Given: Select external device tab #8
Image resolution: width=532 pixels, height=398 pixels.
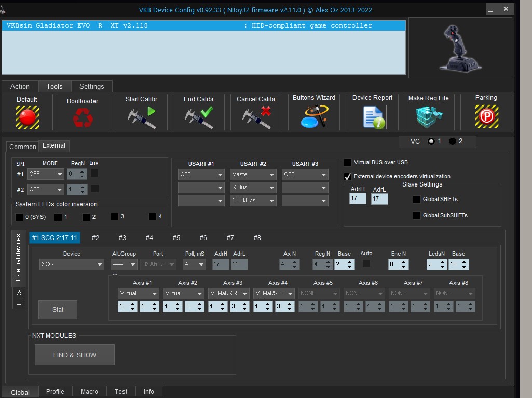Looking at the screenshot, I should (257, 238).
